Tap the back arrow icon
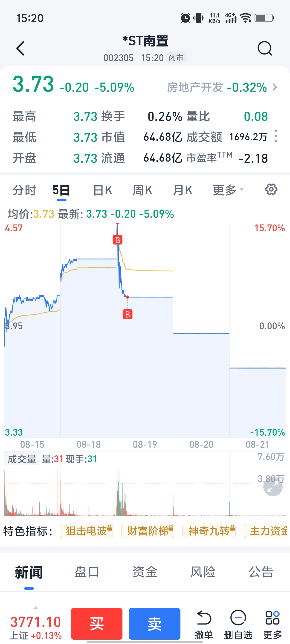Screen dimensions: 290x644 pyautogui.click(x=20, y=48)
